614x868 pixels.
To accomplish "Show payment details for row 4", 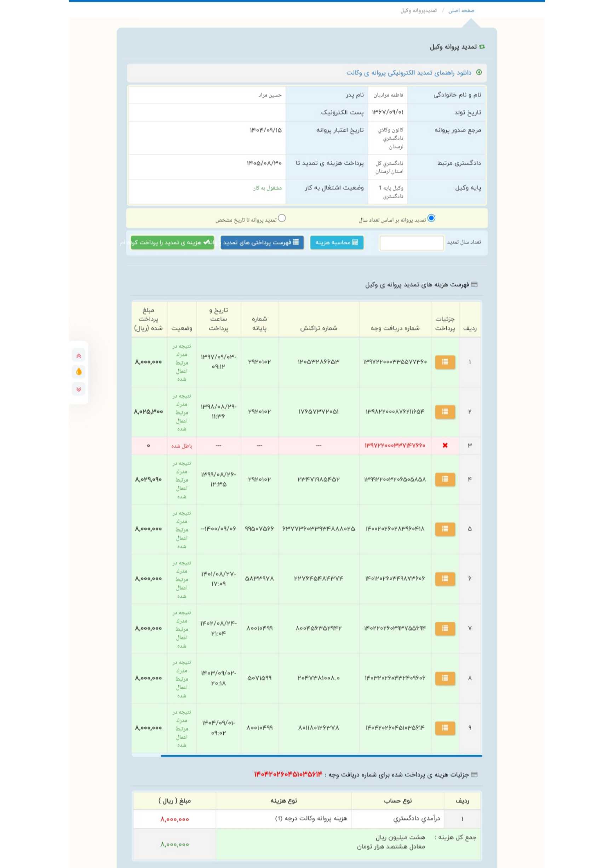I will tap(444, 479).
